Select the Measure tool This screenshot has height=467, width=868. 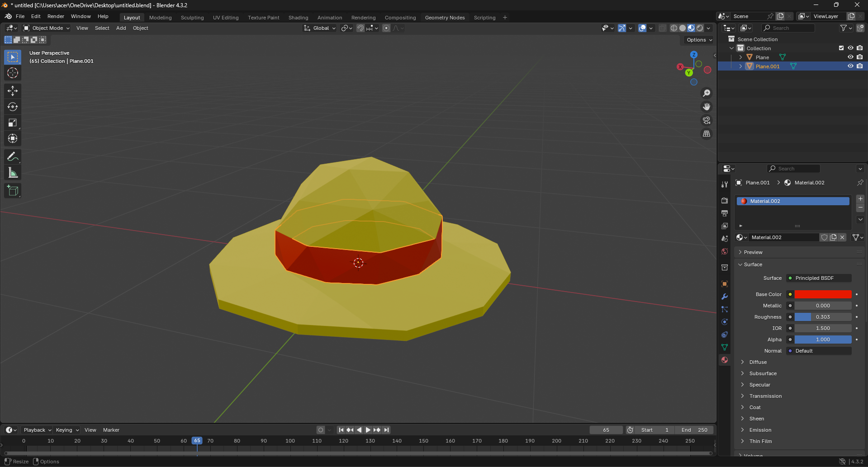(13, 173)
